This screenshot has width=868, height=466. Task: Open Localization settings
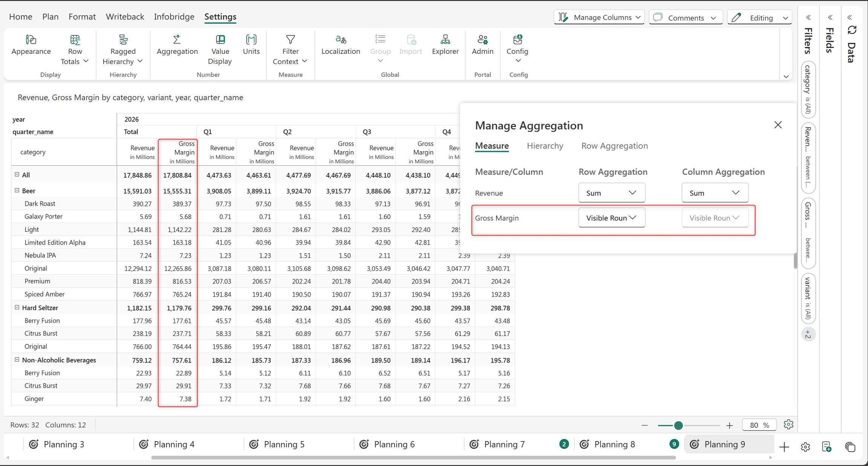341,45
